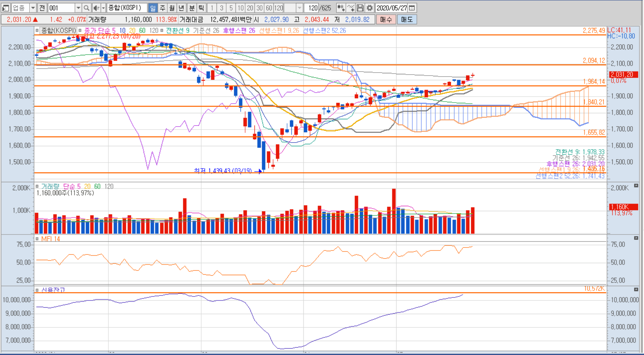
Task: Select the 분 minute period tab
Action: (192, 8)
